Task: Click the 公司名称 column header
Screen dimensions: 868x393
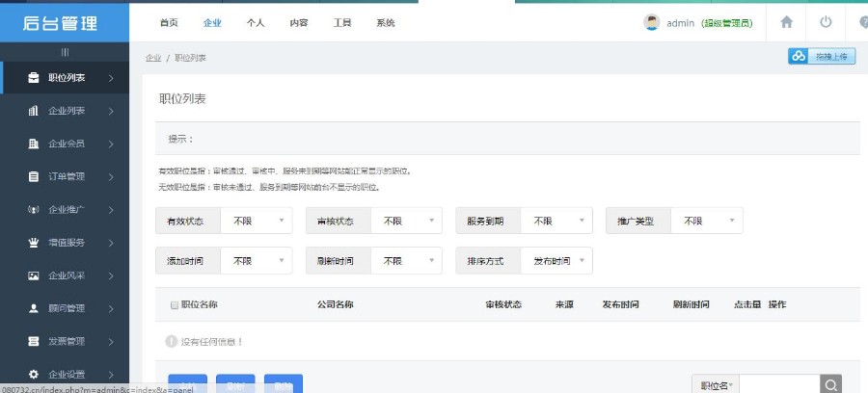Action: click(x=336, y=304)
